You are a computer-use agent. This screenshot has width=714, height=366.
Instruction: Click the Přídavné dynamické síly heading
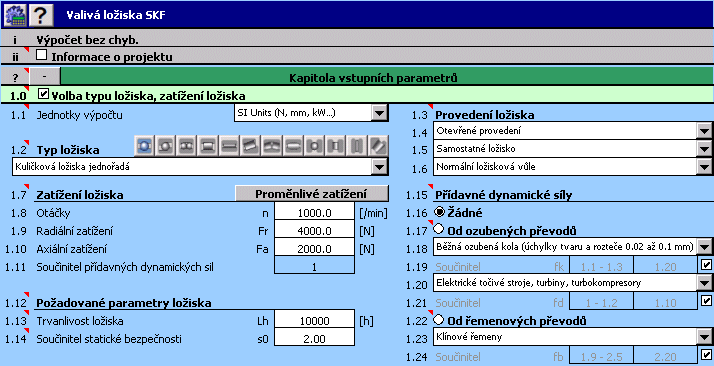click(504, 195)
